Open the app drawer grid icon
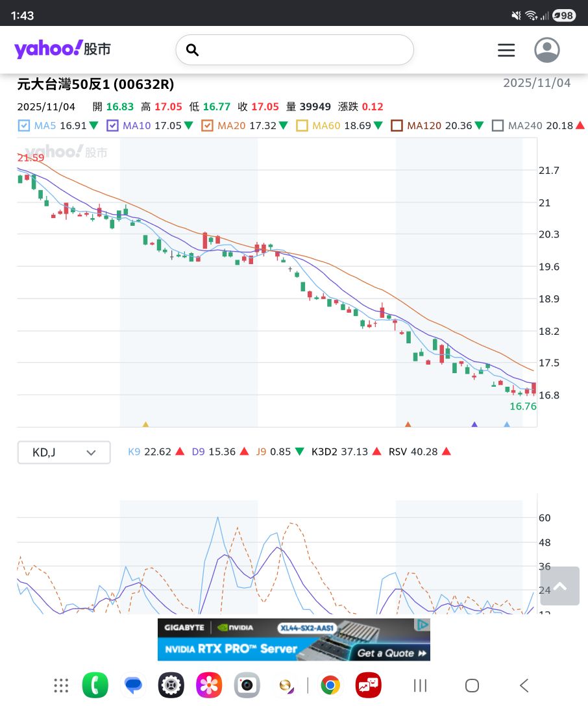This screenshot has width=588, height=706. pos(61,685)
